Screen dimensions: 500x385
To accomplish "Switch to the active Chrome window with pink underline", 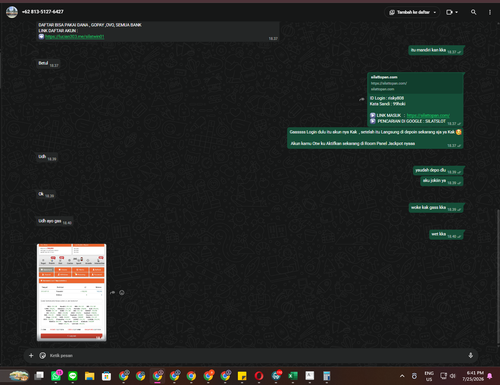I will (x=157, y=376).
